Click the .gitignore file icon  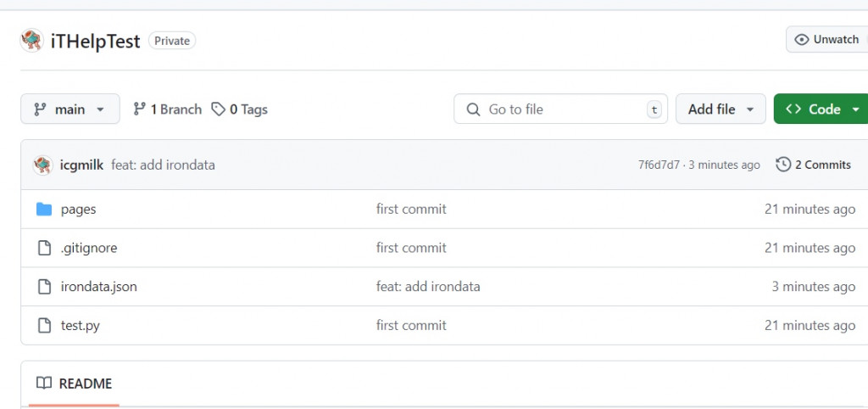click(44, 248)
